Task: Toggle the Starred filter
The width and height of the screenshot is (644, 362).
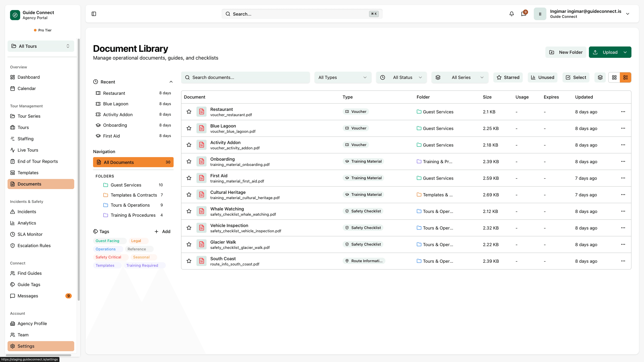Action: point(508,77)
